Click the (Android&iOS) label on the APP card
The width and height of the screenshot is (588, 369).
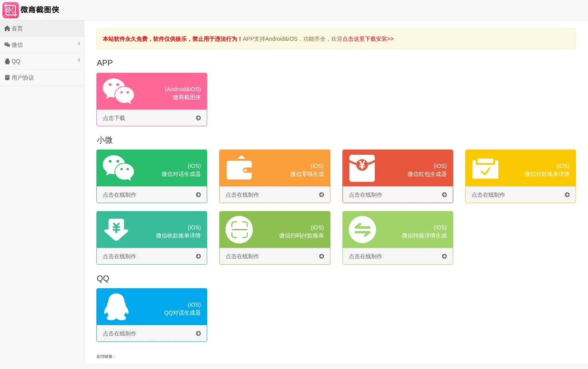tap(183, 89)
